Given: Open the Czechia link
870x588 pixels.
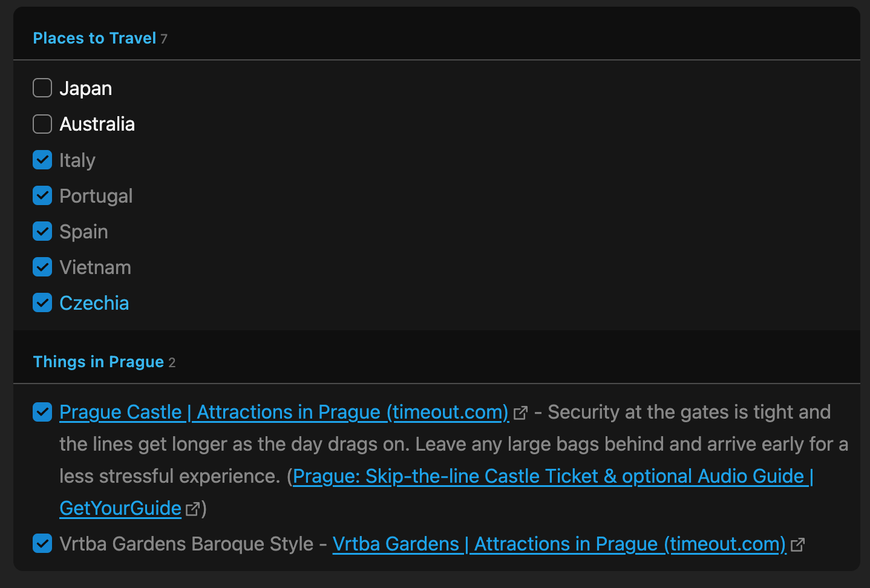Looking at the screenshot, I should tap(94, 303).
